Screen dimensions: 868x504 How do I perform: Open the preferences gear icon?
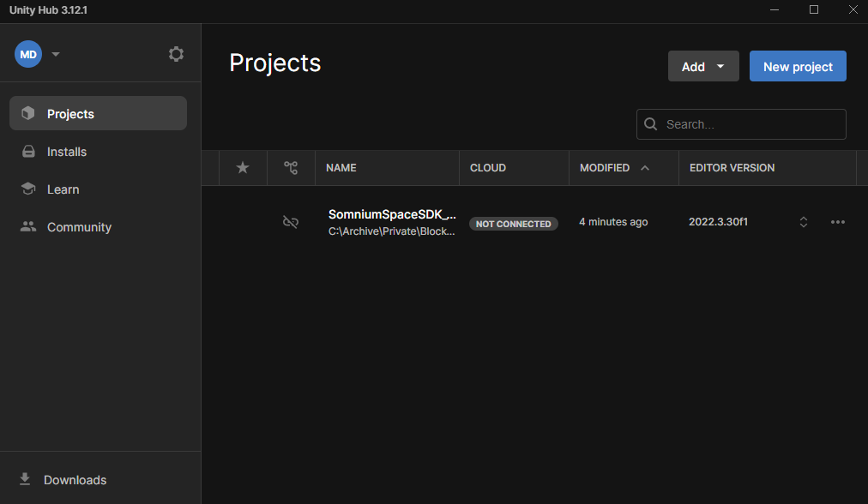click(176, 54)
